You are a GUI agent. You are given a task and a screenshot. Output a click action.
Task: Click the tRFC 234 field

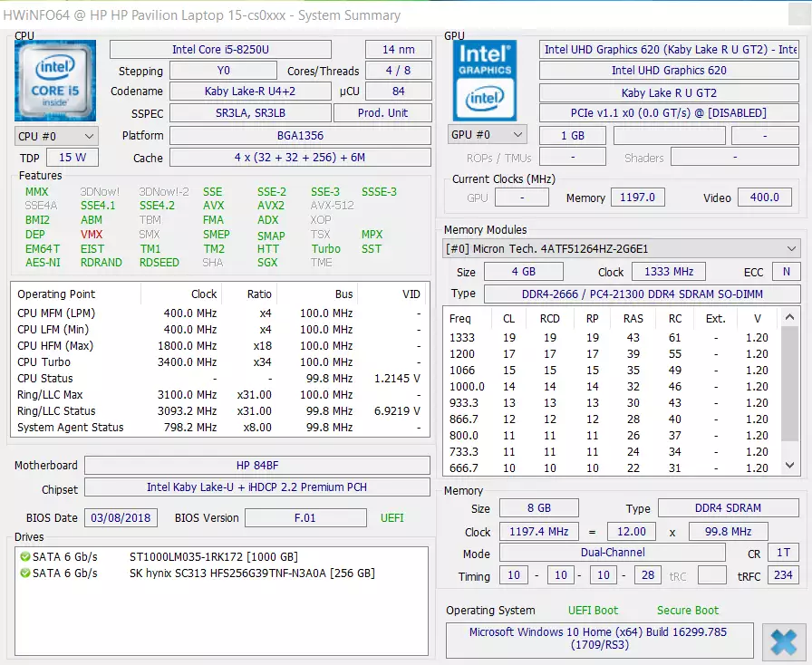pyautogui.click(x=783, y=575)
